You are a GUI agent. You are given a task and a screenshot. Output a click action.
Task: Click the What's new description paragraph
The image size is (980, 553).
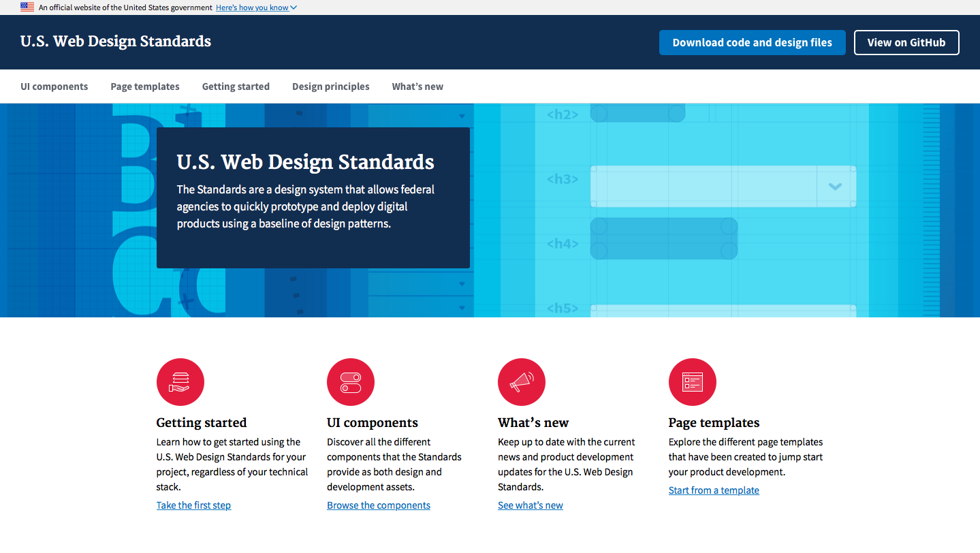(x=567, y=464)
